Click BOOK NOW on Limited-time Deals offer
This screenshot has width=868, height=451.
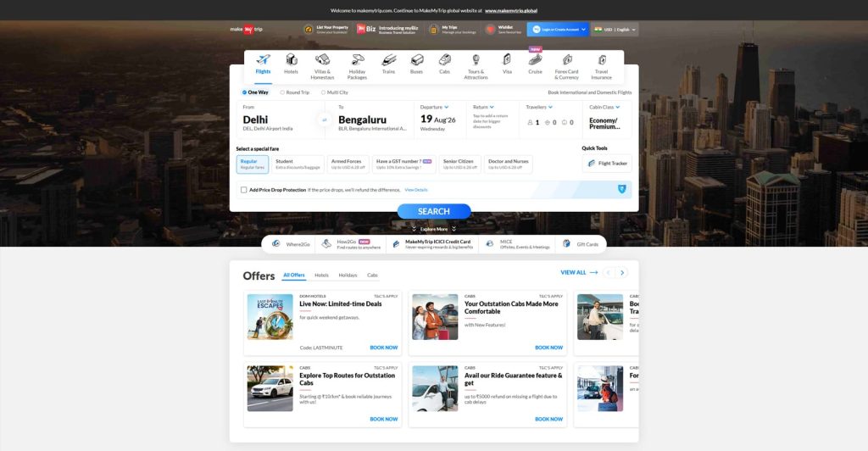384,348
